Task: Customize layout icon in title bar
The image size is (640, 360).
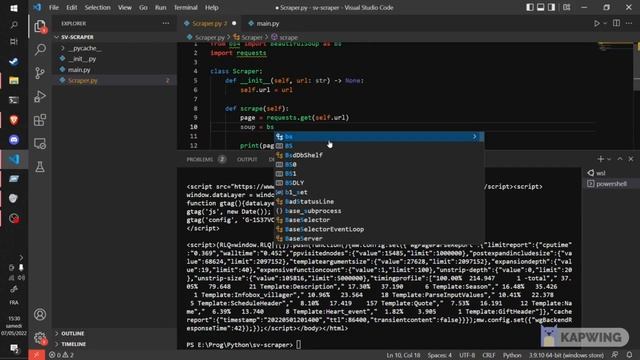Action: coord(567,7)
